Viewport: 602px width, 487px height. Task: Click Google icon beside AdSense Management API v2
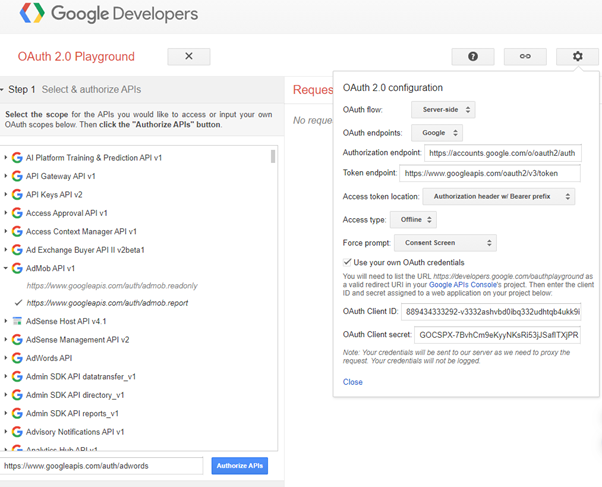pos(17,340)
